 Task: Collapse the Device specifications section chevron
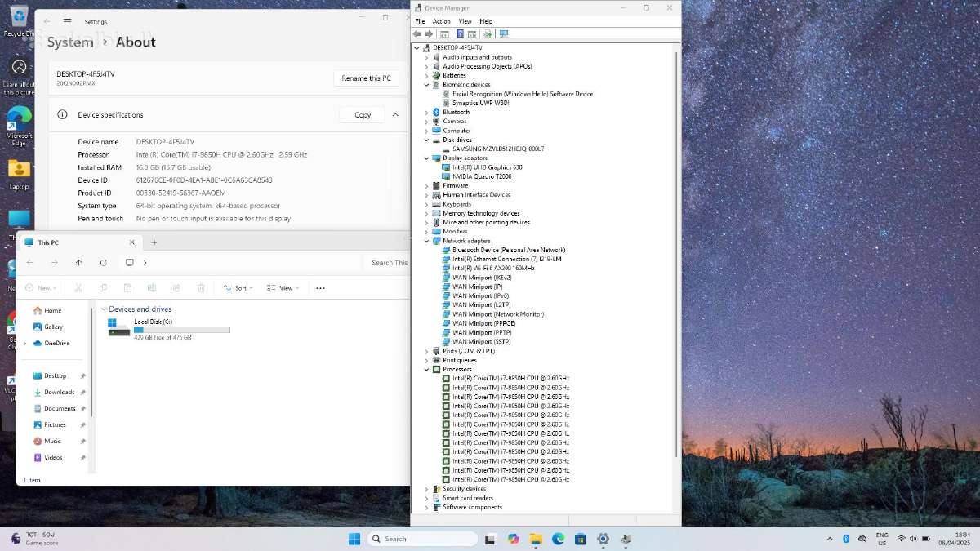coord(395,115)
